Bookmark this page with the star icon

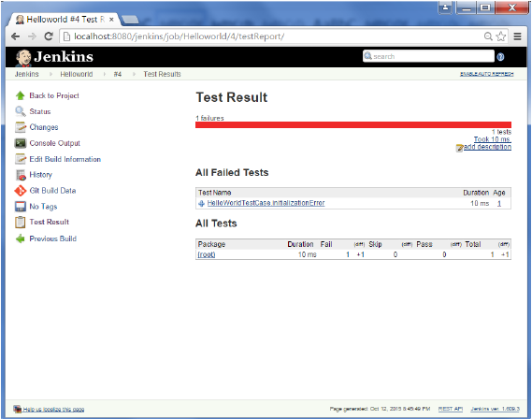point(501,36)
